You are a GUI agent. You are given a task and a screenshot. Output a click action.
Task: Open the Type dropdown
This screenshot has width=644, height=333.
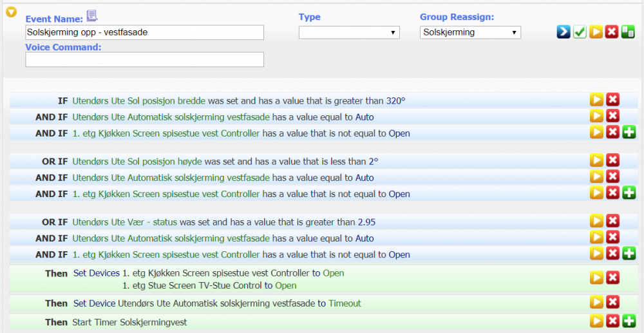349,33
